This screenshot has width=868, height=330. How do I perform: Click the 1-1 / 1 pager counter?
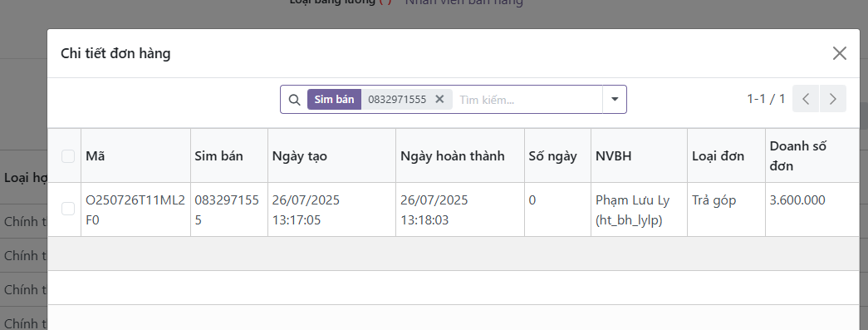766,99
